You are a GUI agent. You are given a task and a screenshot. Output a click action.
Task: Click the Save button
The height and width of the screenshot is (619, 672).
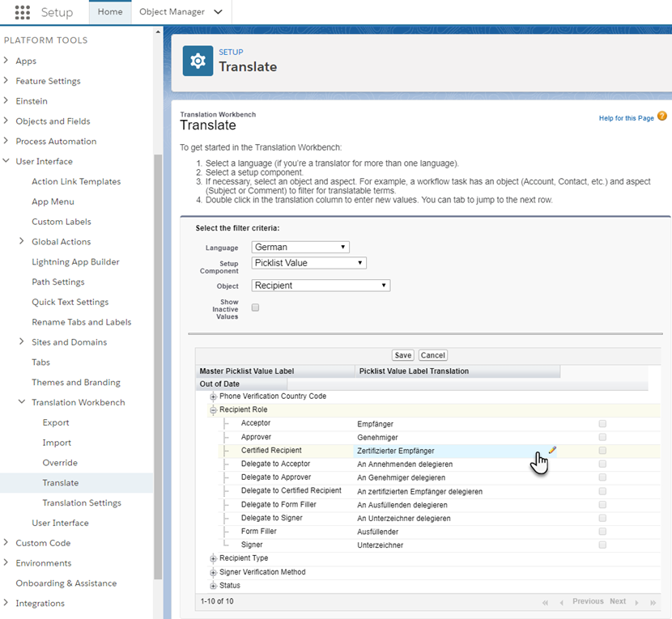point(402,354)
